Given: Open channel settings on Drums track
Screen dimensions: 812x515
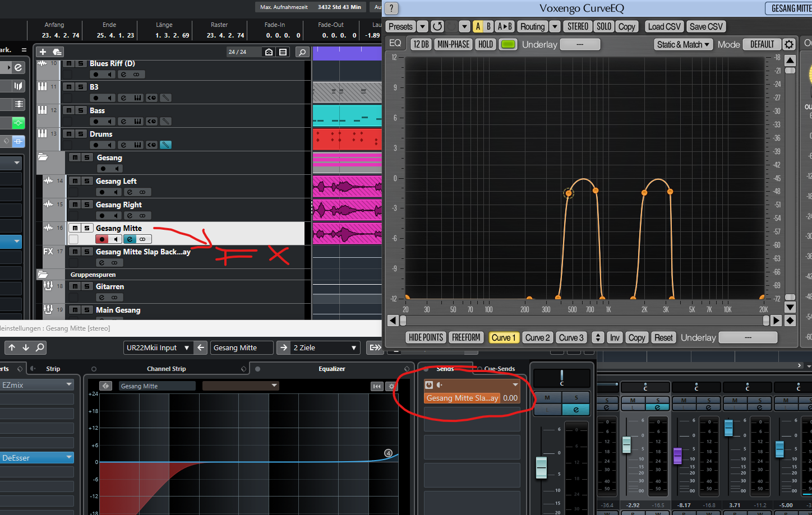Looking at the screenshot, I should click(x=123, y=145).
